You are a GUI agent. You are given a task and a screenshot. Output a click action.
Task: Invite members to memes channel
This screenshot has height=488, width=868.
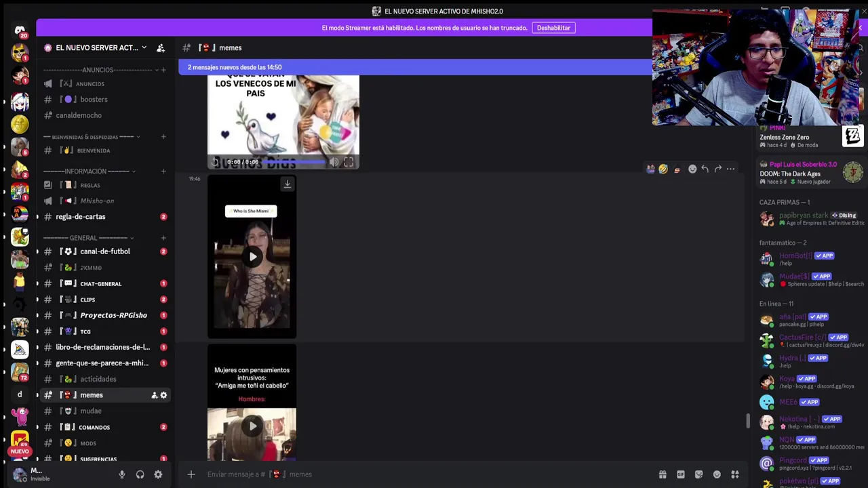point(154,395)
